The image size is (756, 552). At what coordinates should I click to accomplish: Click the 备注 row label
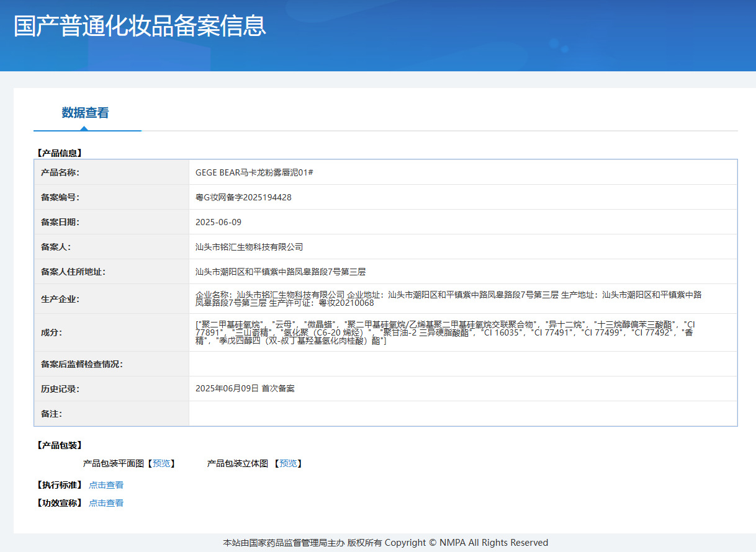52,414
